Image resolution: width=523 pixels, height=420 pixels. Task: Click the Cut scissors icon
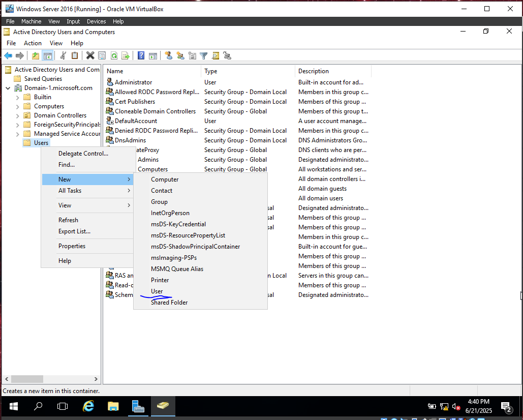[x=63, y=55]
